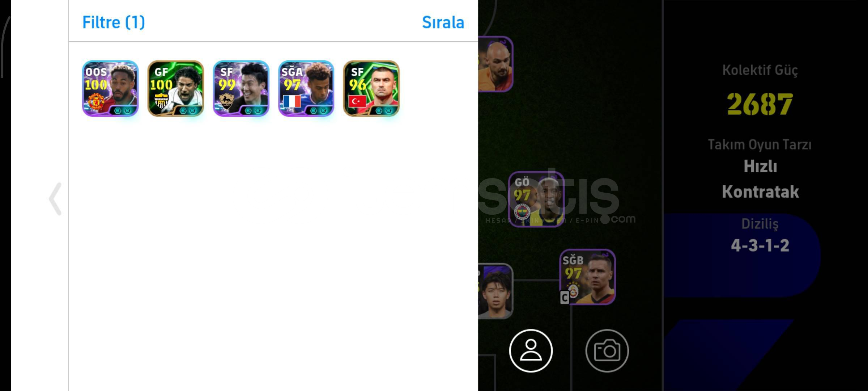
Task: Select the GF 100 striped-badge player card
Action: click(176, 88)
